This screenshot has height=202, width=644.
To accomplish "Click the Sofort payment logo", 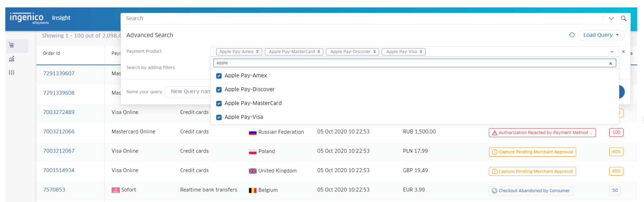I will [116, 190].
